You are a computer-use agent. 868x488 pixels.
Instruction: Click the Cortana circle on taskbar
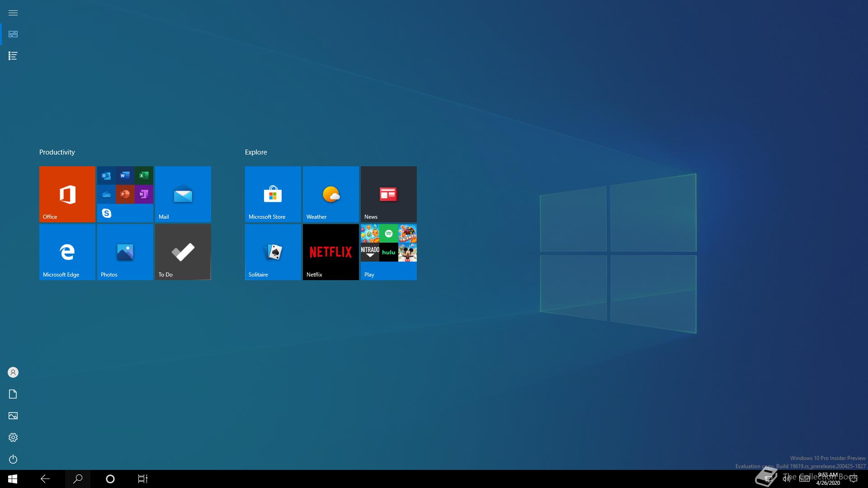(110, 479)
